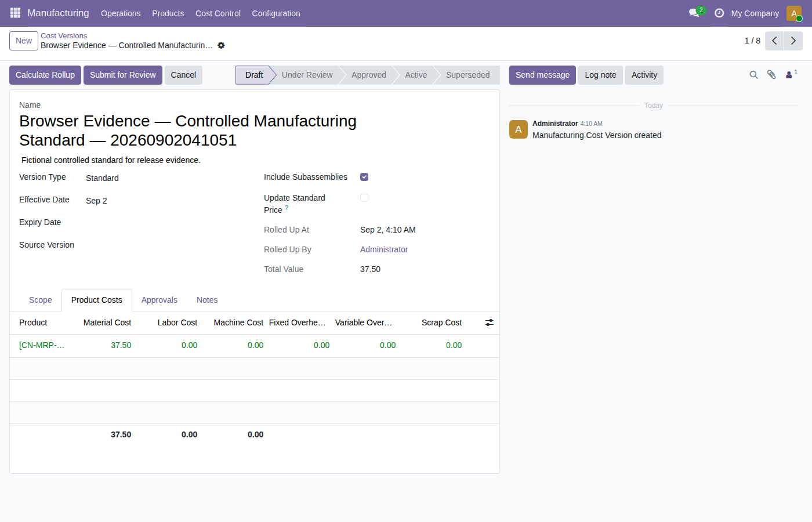
Task: Go to next record arrow
Action: coord(793,41)
